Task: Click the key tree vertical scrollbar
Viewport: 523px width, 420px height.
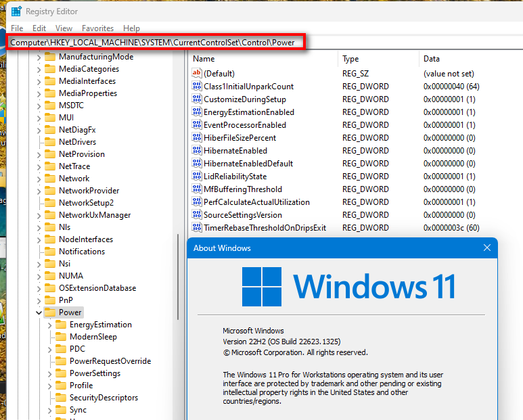Action: pos(178,277)
